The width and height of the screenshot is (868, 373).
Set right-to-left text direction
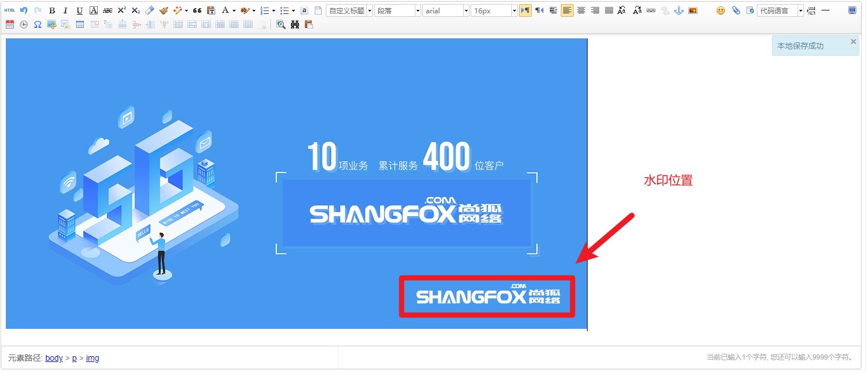[539, 10]
